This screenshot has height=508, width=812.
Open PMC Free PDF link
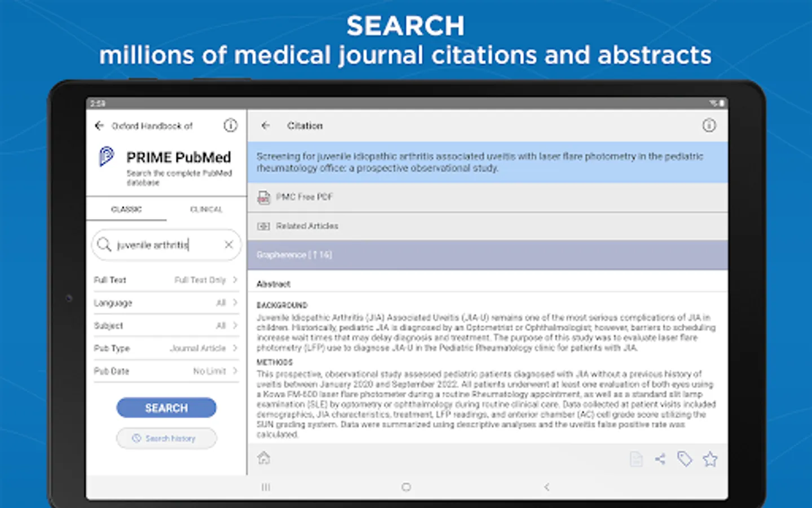304,197
